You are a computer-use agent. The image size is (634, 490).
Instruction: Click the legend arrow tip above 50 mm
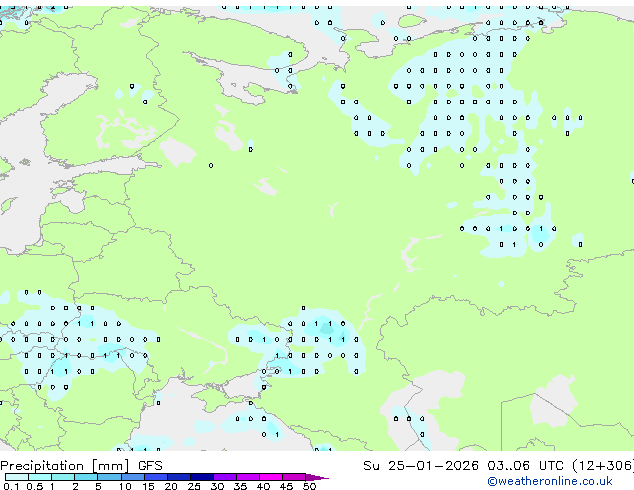point(317,478)
